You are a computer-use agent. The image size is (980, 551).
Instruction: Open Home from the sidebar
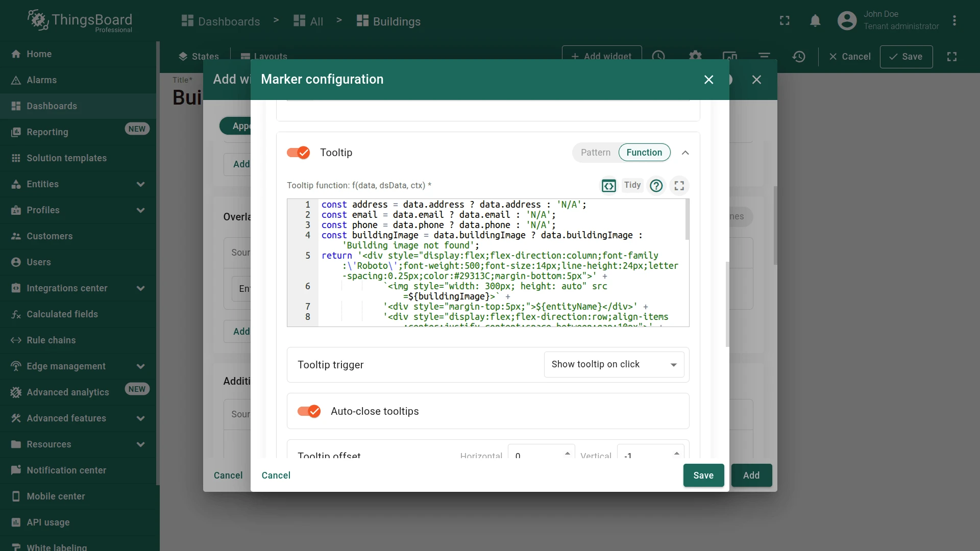[x=78, y=54]
